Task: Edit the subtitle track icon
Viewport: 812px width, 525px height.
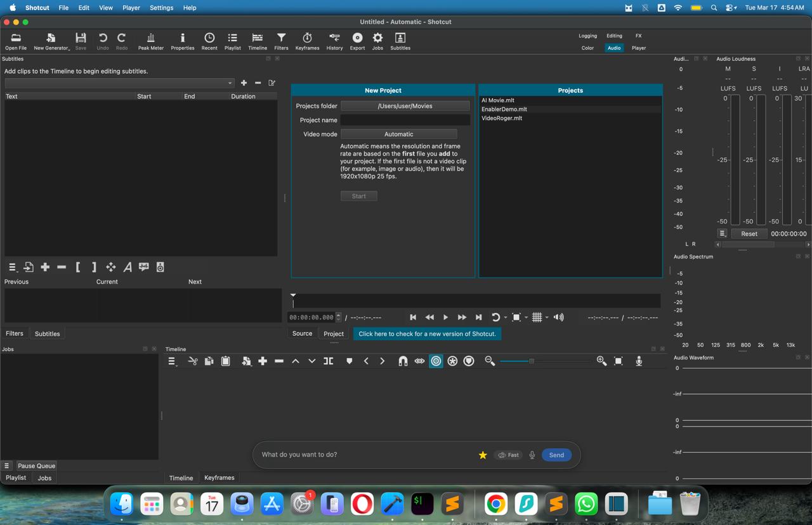Action: [x=272, y=83]
